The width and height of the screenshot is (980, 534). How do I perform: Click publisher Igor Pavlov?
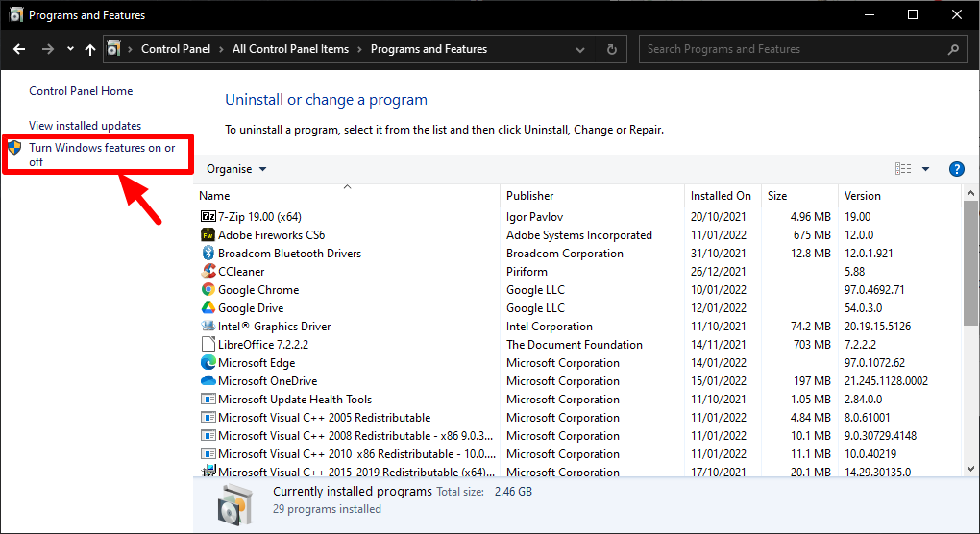(x=534, y=217)
